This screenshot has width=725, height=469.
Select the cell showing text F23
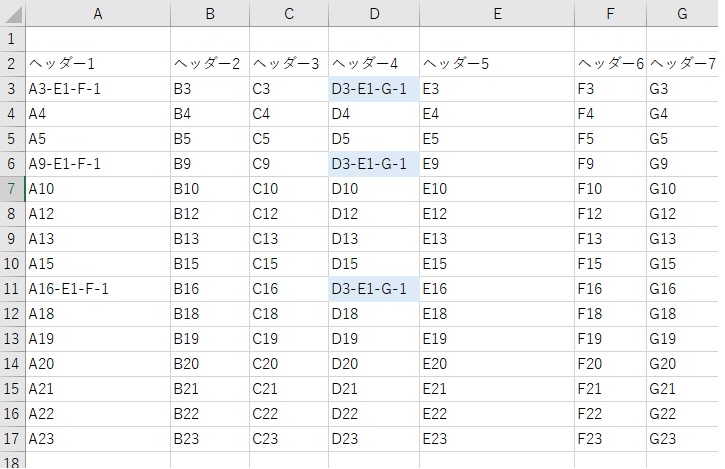(x=609, y=439)
